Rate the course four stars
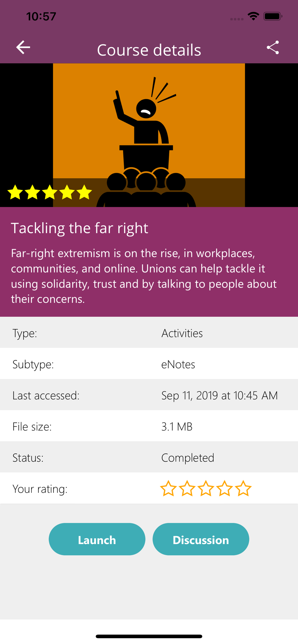Viewport: 298px width, 644px height. pos(224,488)
